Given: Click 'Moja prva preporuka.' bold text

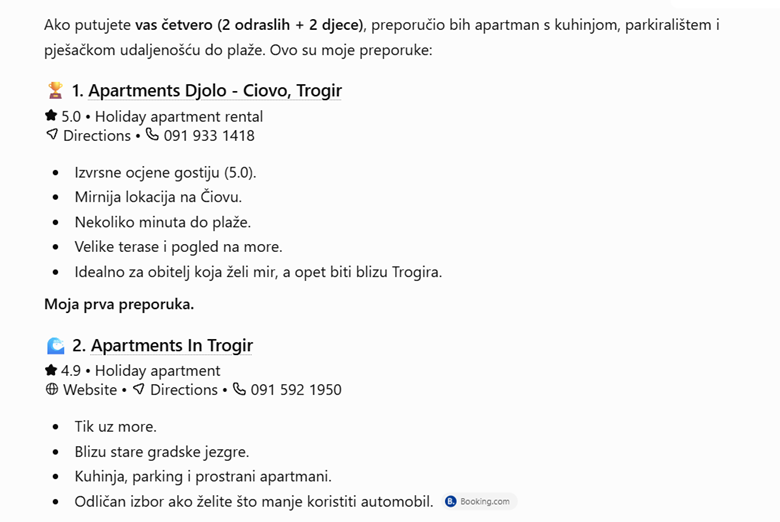Looking at the screenshot, I should click(x=119, y=304).
